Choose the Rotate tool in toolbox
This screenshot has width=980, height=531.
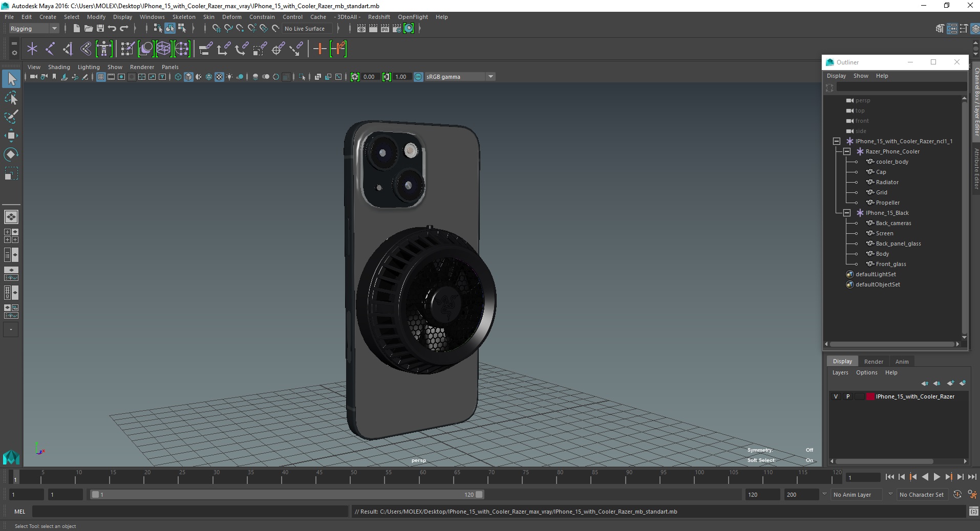pyautogui.click(x=11, y=154)
